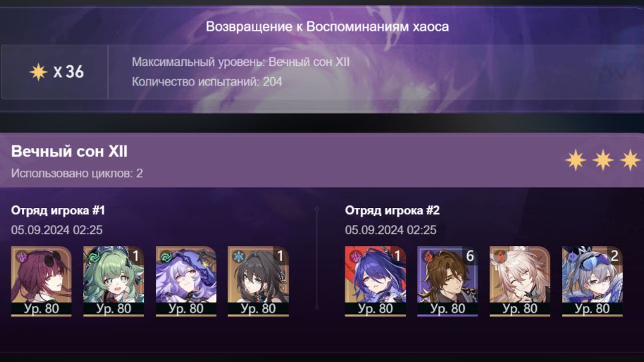
Task: Click the Ур. 80 label under brown-haired character
Action: click(448, 309)
